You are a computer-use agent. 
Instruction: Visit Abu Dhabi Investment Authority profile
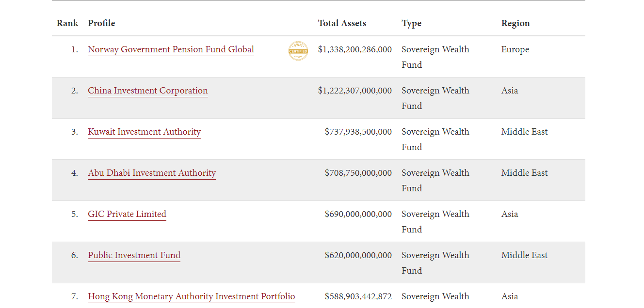click(152, 173)
